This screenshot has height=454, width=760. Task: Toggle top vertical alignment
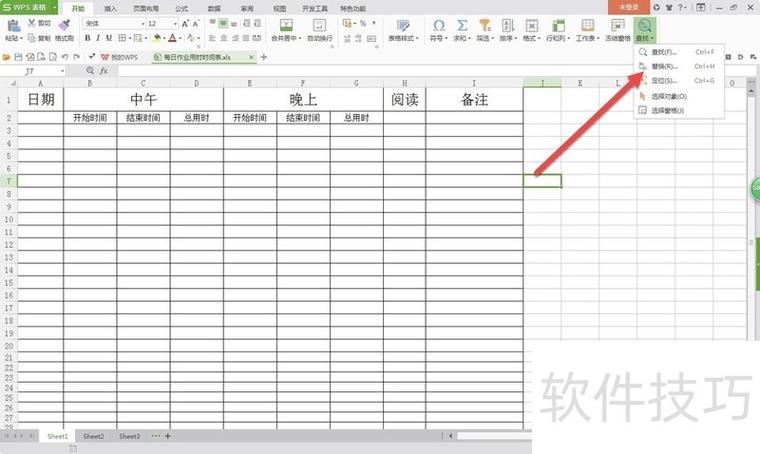213,23
